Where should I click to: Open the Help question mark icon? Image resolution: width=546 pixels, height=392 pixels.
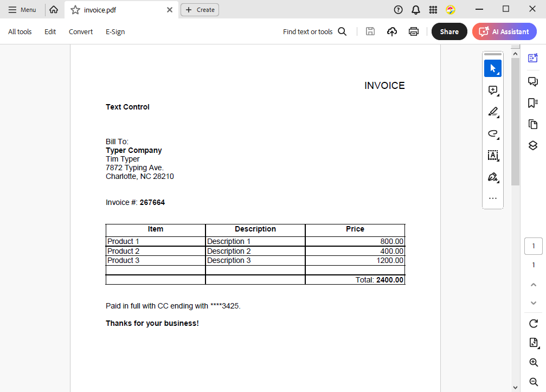point(398,10)
